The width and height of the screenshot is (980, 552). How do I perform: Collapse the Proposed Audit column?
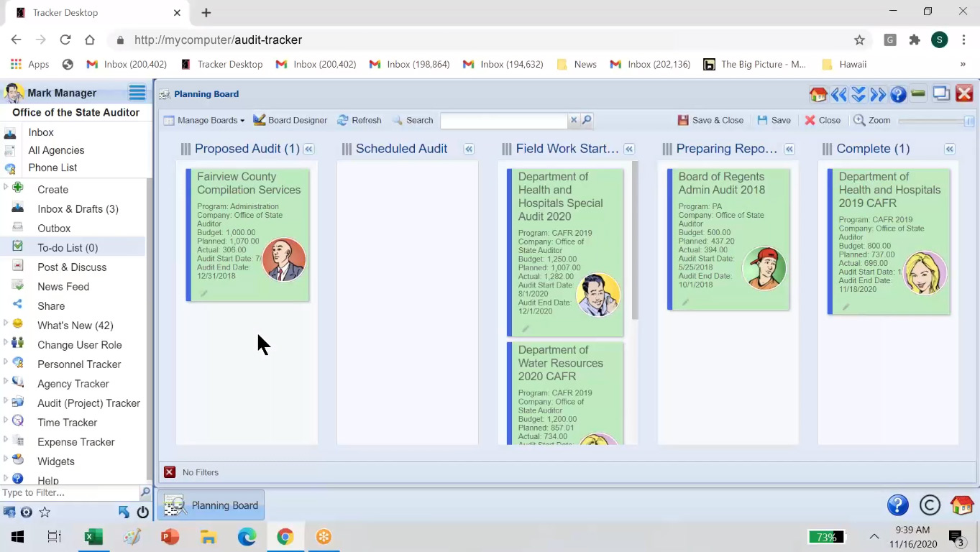point(308,149)
